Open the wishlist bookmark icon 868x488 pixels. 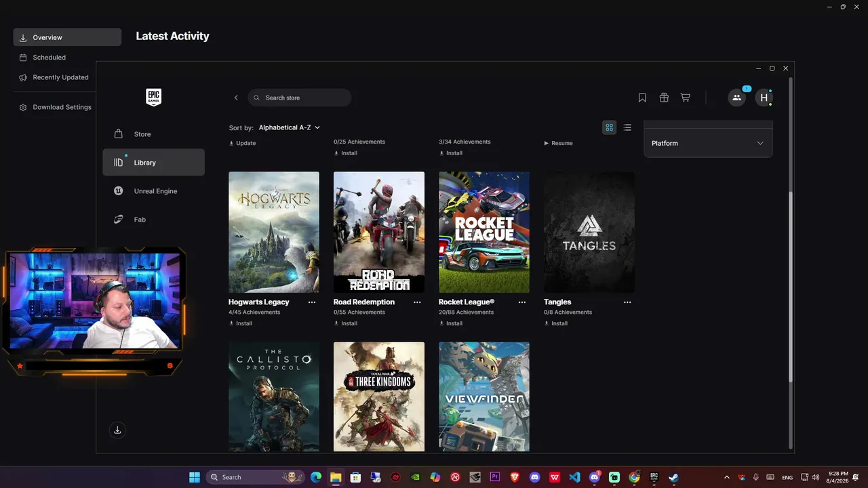click(642, 98)
